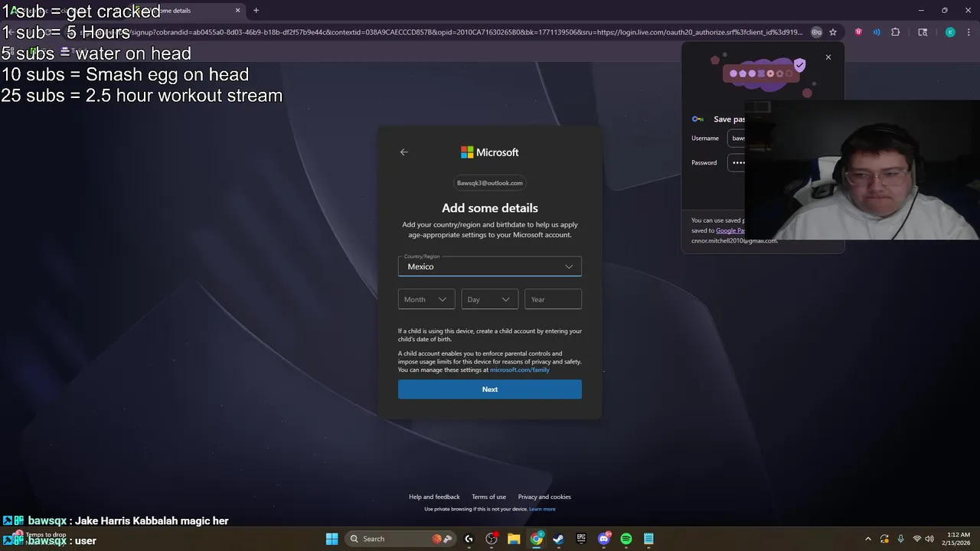The width and height of the screenshot is (980, 551).
Task: Click the Microsoft logo on signup form
Action: pyautogui.click(x=490, y=152)
